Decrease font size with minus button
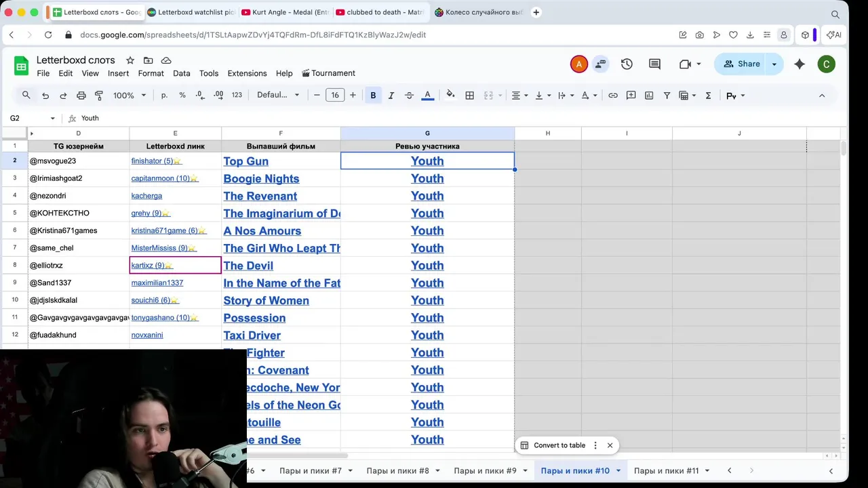868x488 pixels. (x=317, y=96)
